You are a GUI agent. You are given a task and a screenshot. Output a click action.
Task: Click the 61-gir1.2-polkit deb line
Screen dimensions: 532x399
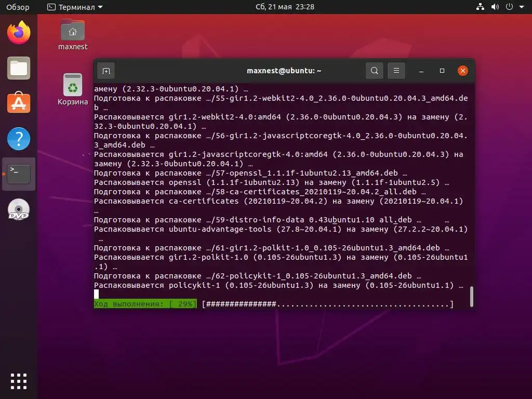point(271,248)
